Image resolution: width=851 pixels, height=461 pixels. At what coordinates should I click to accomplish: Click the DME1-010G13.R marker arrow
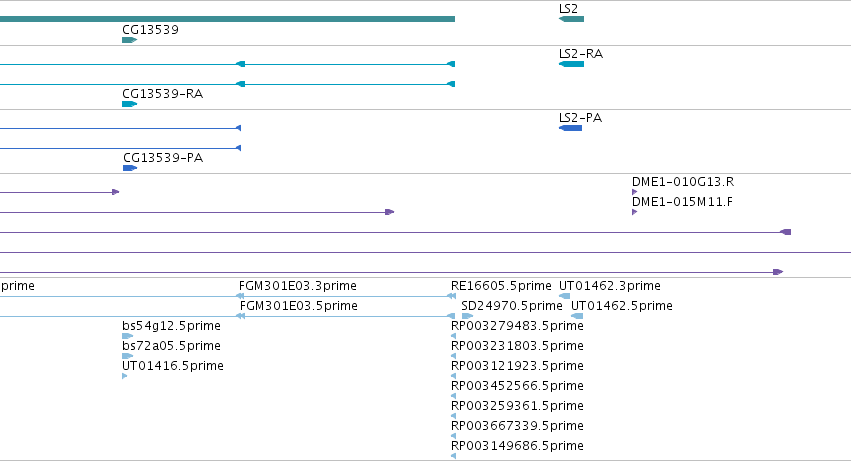pyautogui.click(x=634, y=192)
